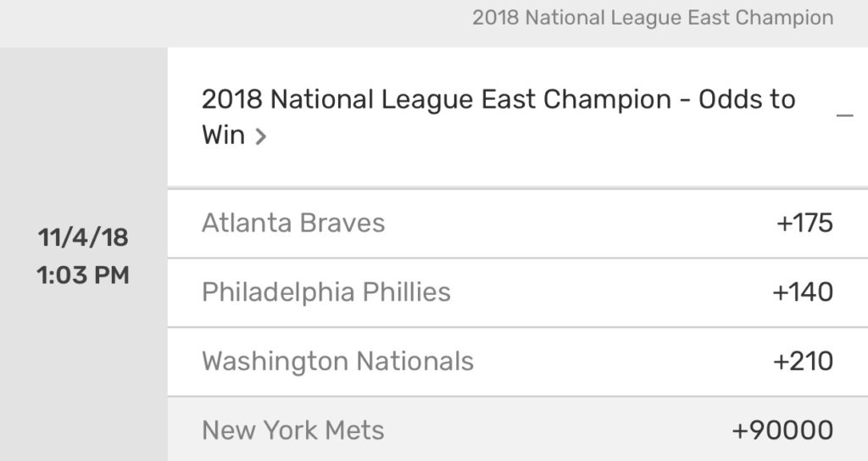Collapse the NL East Champion odds section

(x=844, y=116)
